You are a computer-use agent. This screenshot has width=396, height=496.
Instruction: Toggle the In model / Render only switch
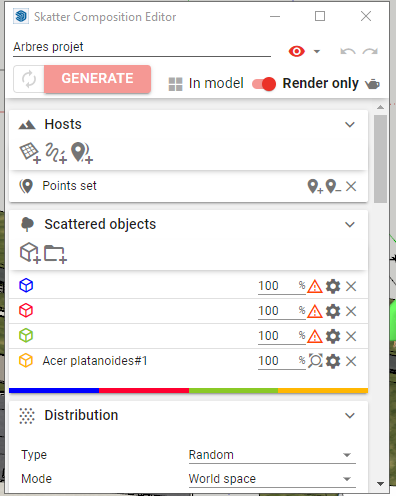tap(264, 84)
